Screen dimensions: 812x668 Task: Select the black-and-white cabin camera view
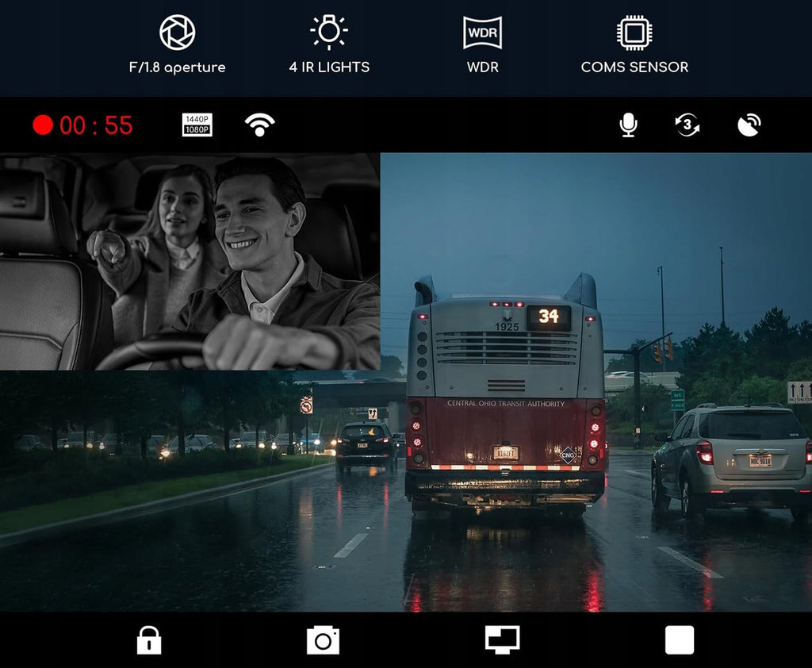pos(190,261)
